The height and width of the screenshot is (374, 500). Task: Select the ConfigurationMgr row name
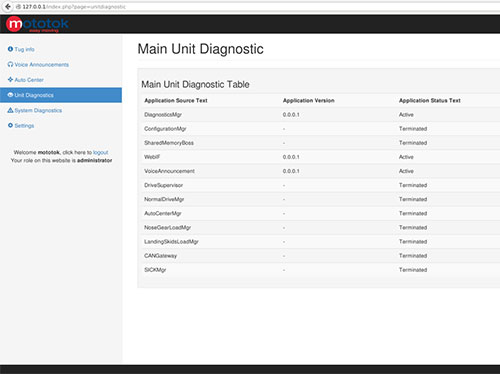pyautogui.click(x=165, y=129)
